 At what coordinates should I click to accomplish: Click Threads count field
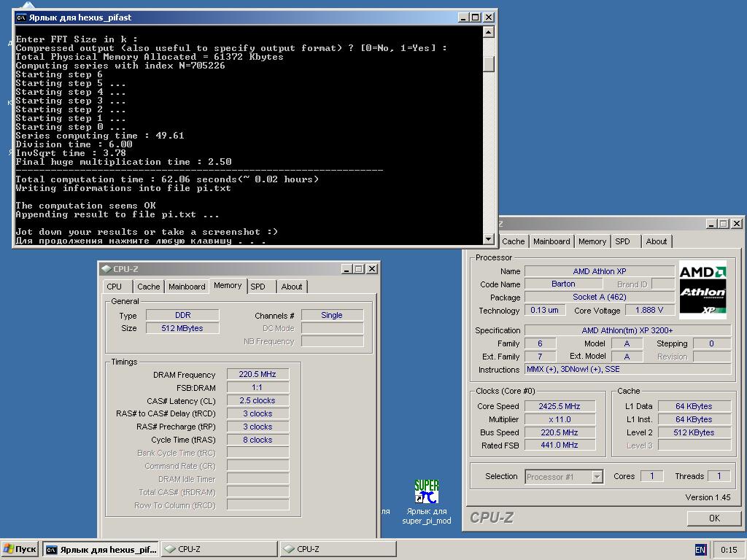(719, 476)
